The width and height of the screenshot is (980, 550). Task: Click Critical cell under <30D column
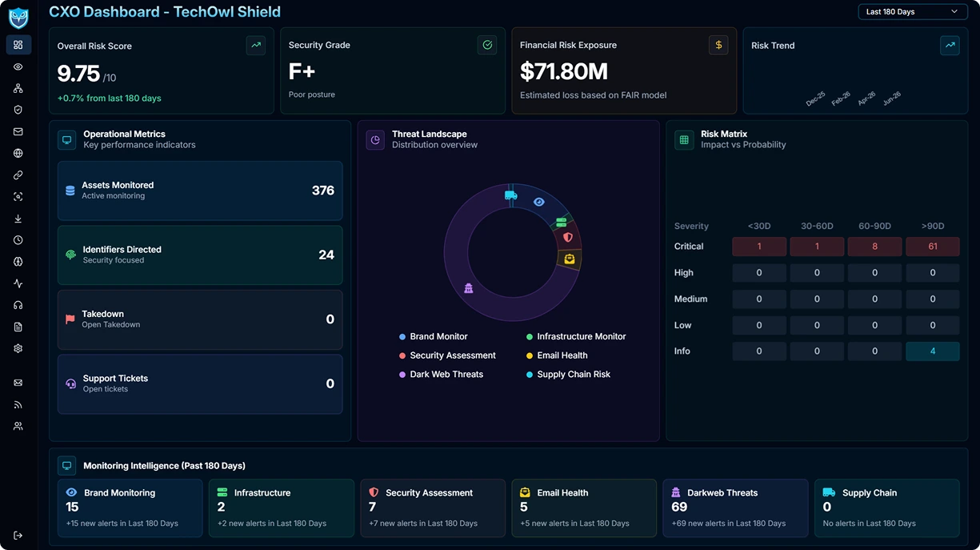pyautogui.click(x=759, y=247)
